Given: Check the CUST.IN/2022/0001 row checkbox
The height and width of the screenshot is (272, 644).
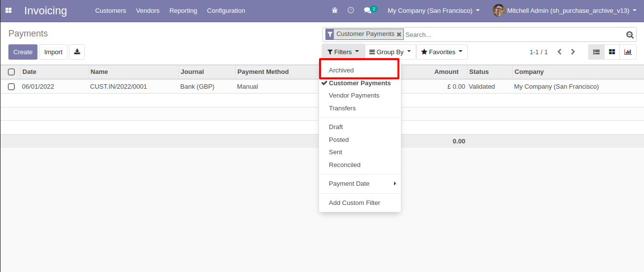Looking at the screenshot, I should point(11,87).
